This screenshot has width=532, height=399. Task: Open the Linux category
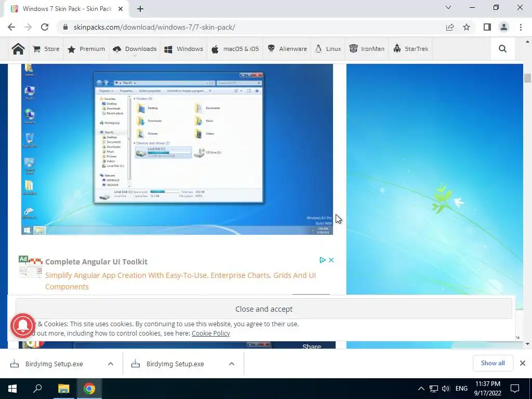coord(328,49)
